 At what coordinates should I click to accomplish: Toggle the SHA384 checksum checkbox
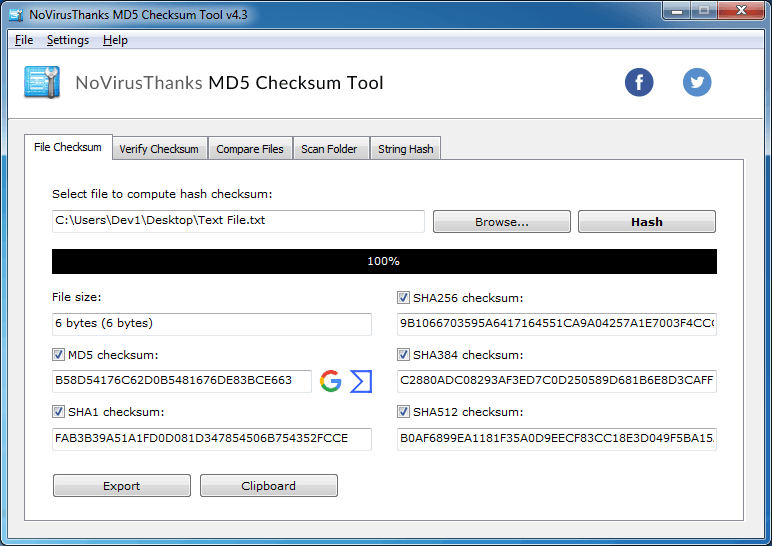[x=403, y=354]
